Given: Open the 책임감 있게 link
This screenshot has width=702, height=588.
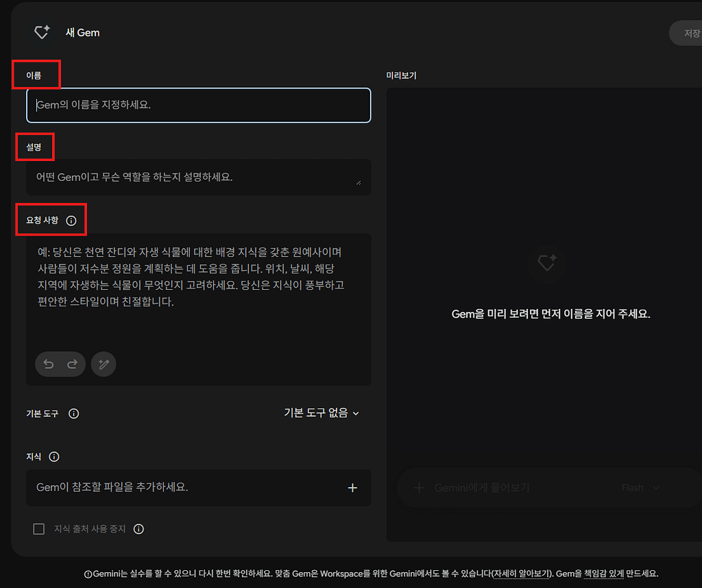Looking at the screenshot, I should tap(603, 574).
